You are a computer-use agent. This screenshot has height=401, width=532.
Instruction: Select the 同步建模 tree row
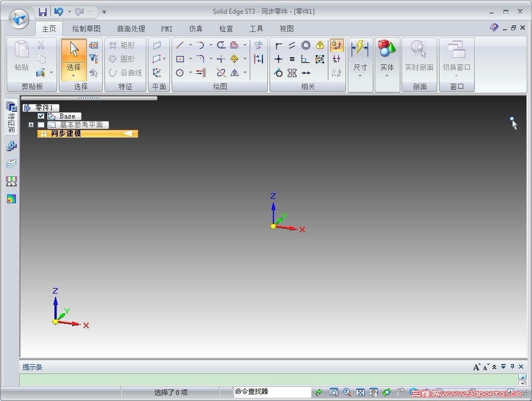pos(87,133)
